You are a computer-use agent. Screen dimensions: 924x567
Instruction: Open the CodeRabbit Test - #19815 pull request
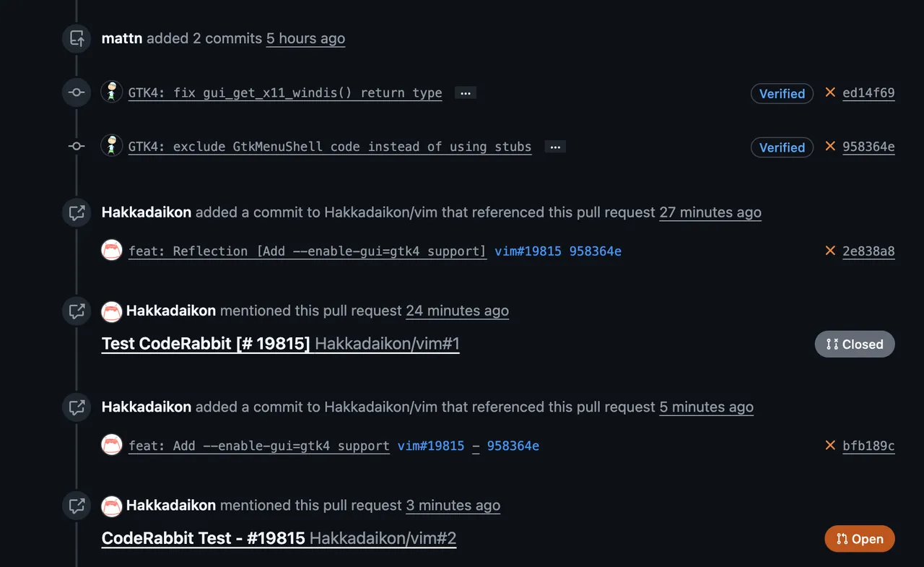(203, 538)
